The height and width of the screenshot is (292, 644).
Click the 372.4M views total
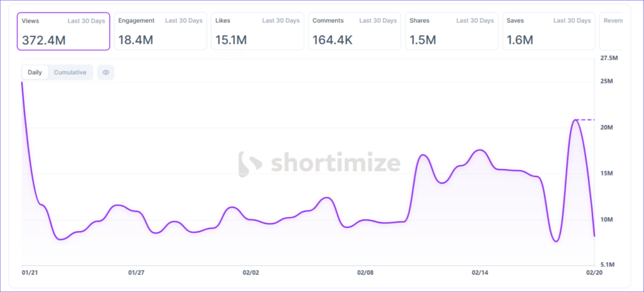point(43,40)
